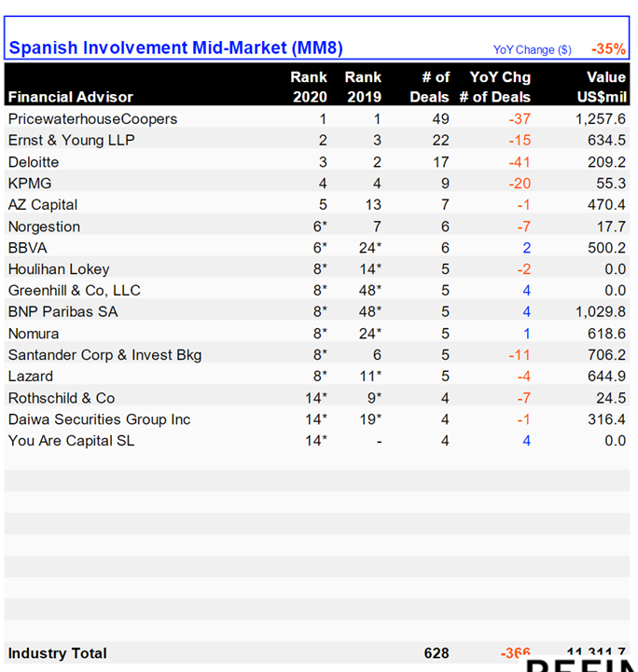638x672 pixels.
Task: Click the PricewaterhouseCoopers row name
Action: coord(92,118)
